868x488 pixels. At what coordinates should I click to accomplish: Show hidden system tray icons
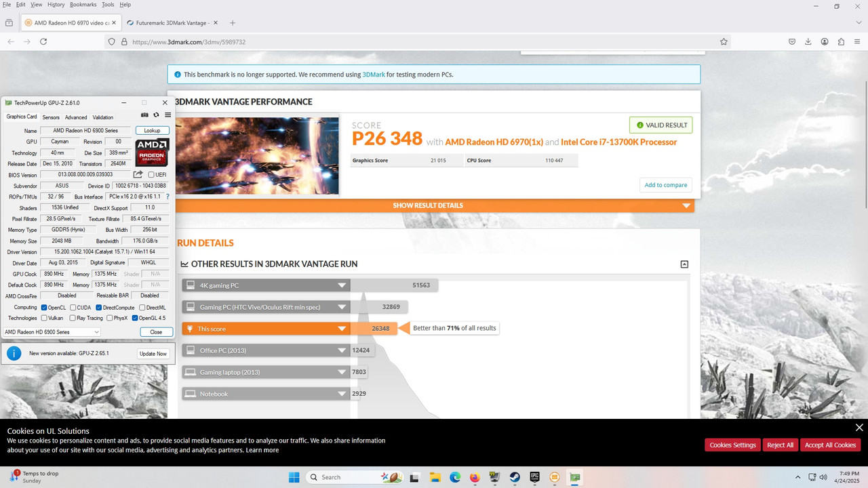(797, 477)
